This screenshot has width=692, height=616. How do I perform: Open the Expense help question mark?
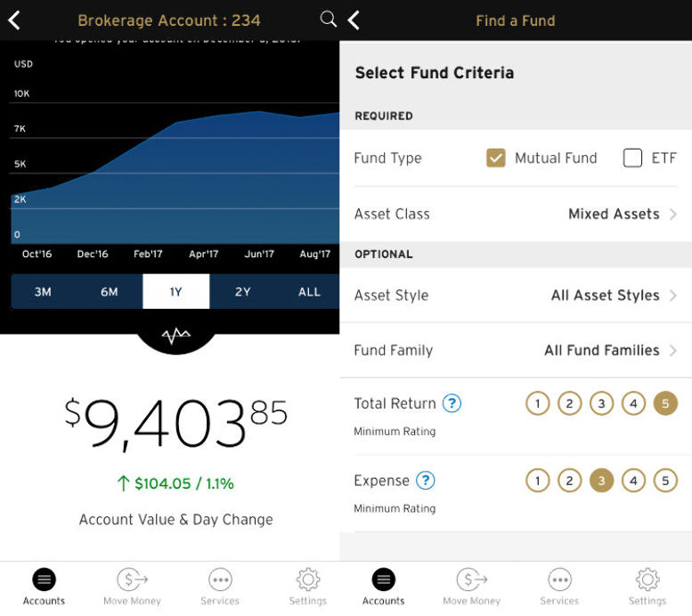pos(425,481)
